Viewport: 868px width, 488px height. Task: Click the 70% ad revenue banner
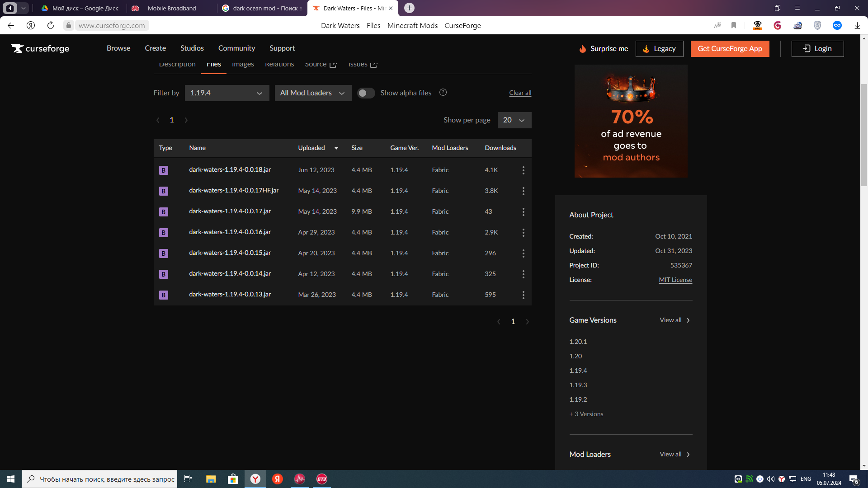pyautogui.click(x=631, y=121)
